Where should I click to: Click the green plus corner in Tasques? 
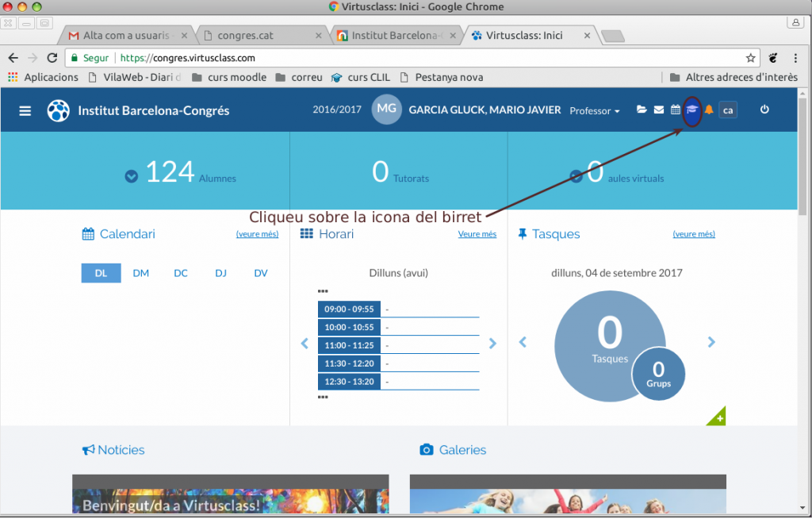[x=718, y=418]
